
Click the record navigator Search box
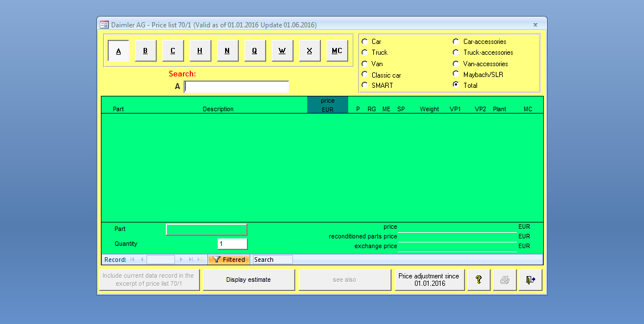[272, 260]
